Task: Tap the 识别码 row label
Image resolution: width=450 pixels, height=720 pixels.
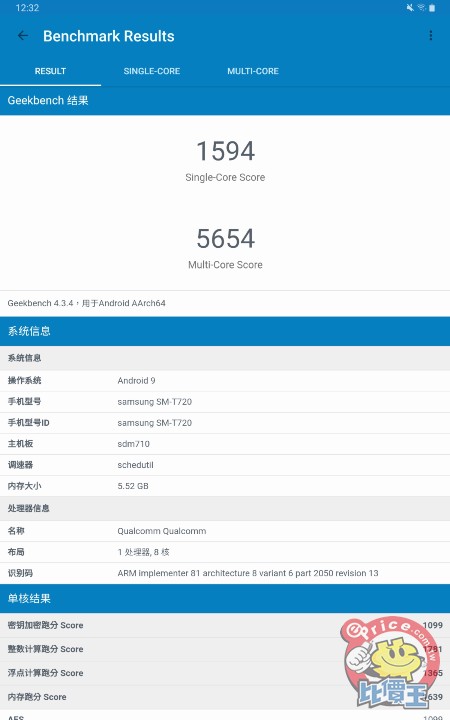Action: 20,573
